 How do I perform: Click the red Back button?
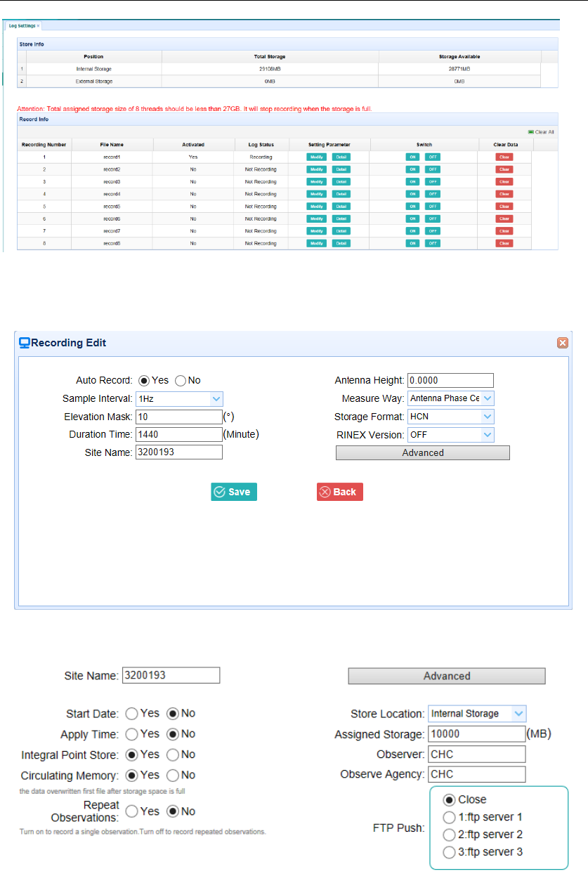[x=340, y=492]
